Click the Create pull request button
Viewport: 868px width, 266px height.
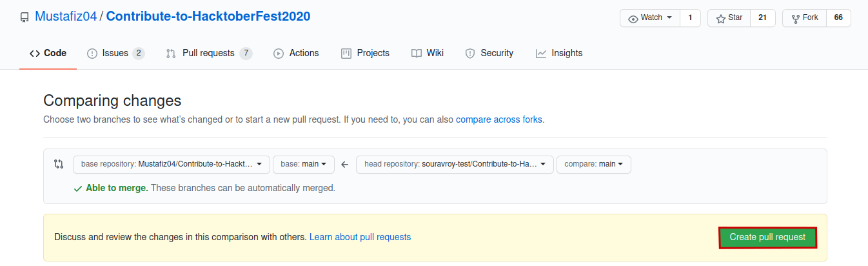click(x=767, y=238)
